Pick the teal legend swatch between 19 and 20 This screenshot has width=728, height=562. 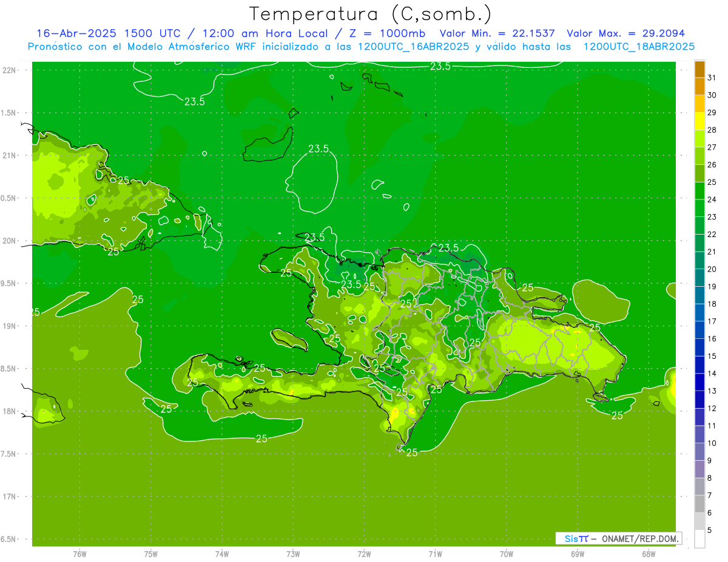(x=699, y=278)
